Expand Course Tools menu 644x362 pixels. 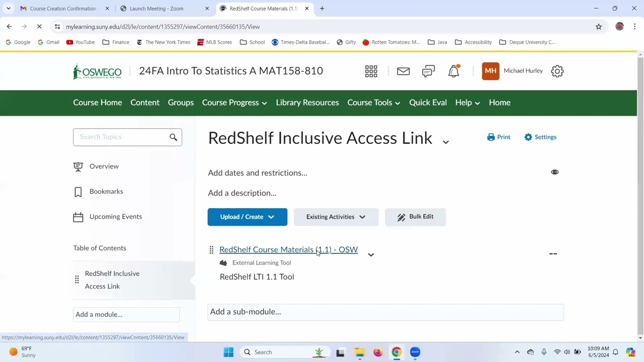[374, 103]
